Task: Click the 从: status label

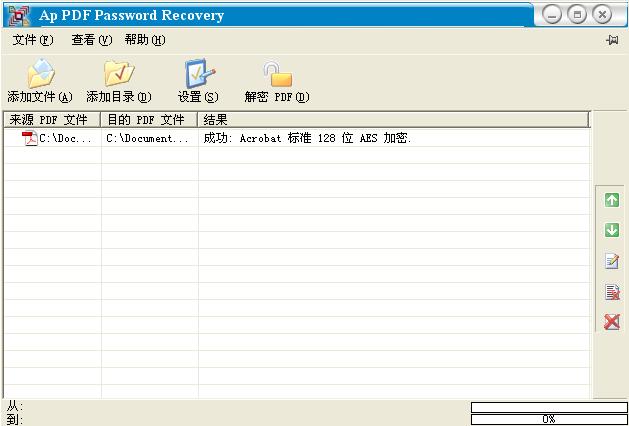Action: (15, 406)
